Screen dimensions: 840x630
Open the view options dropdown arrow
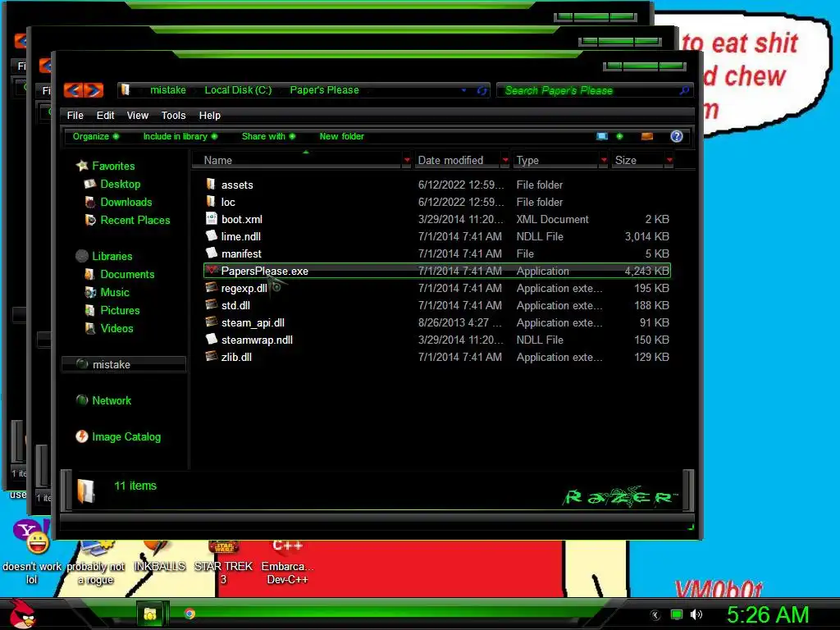[x=620, y=136]
